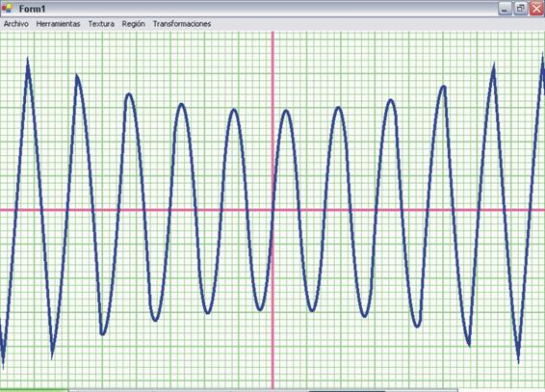Image resolution: width=545 pixels, height=392 pixels.
Task: Open the Región menu
Action: [134, 24]
